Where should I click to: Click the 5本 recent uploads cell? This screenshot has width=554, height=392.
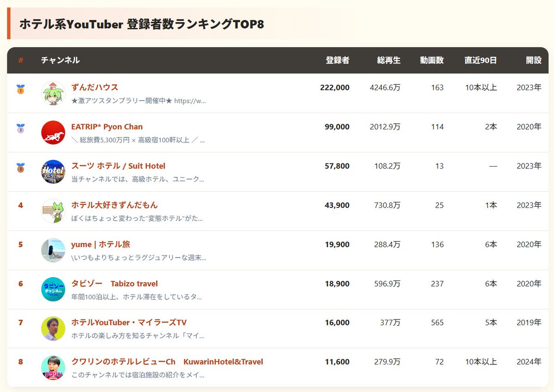coord(491,322)
